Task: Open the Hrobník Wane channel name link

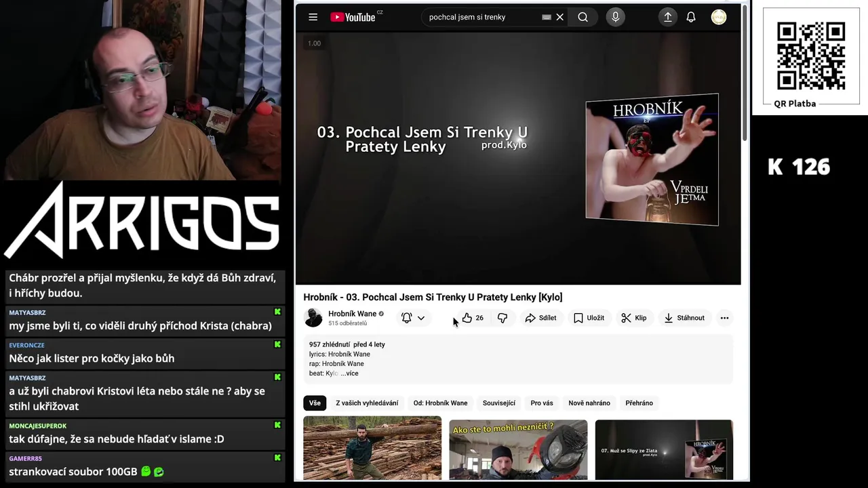Action: (353, 314)
